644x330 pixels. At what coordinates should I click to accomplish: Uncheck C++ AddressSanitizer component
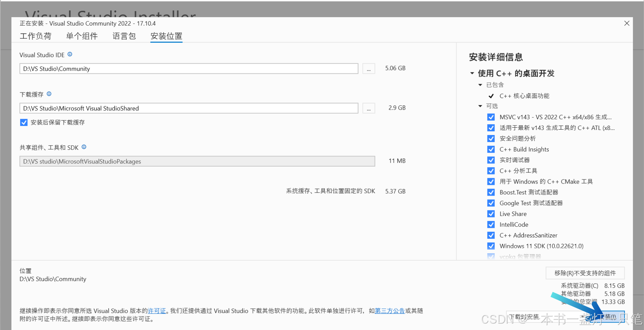(x=491, y=235)
